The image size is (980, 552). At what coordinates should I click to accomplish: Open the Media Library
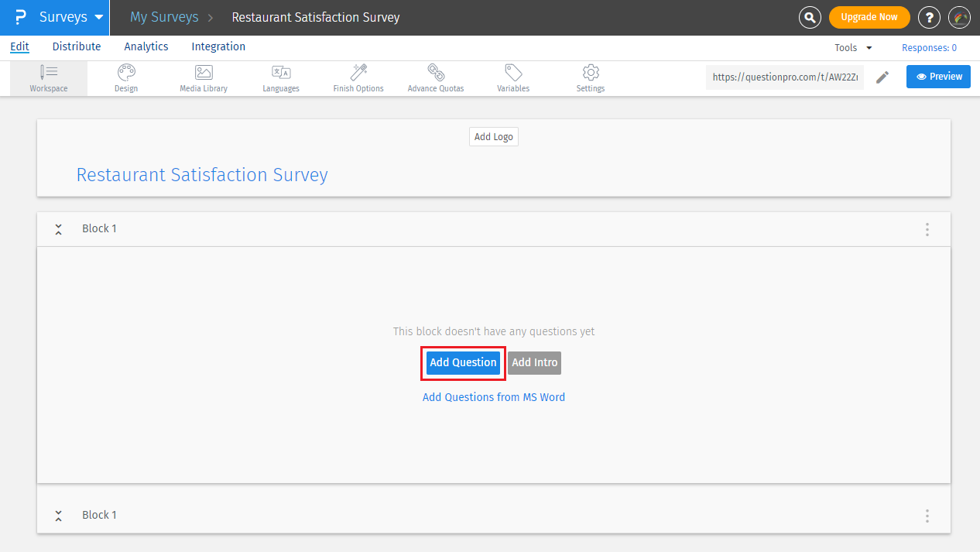(204, 78)
